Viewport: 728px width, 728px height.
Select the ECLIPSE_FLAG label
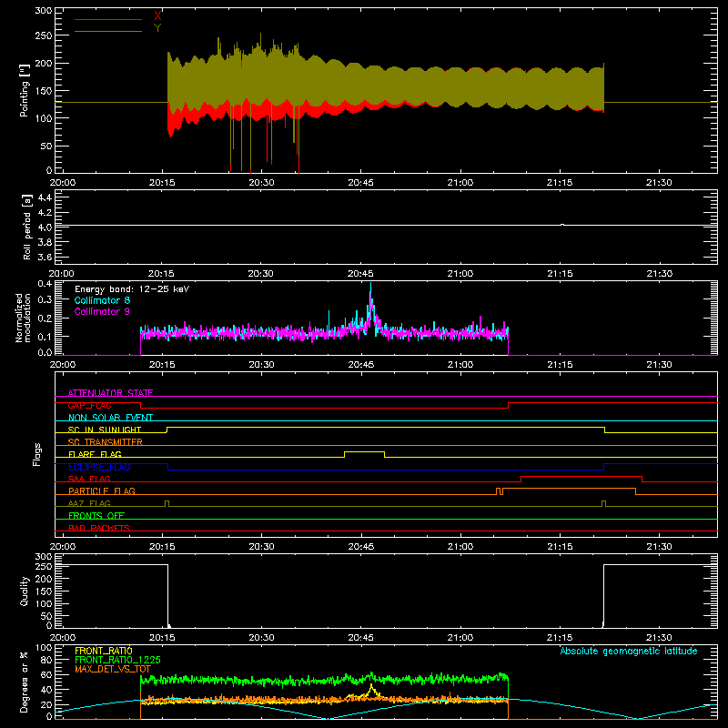coord(99,467)
